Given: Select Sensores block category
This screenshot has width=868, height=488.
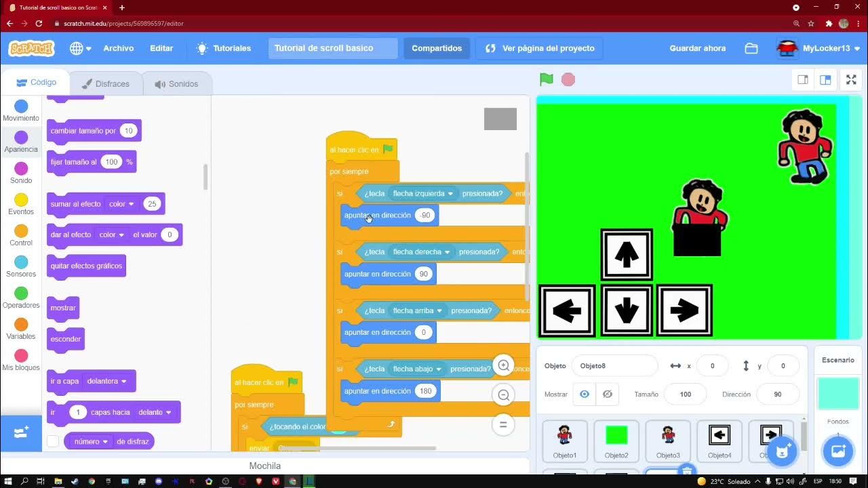Looking at the screenshot, I should coord(21,267).
